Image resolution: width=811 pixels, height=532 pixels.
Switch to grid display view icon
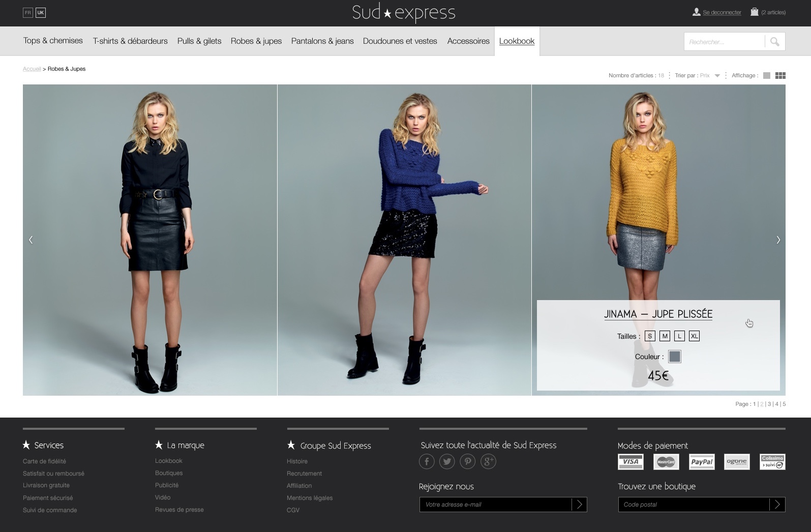[780, 75]
